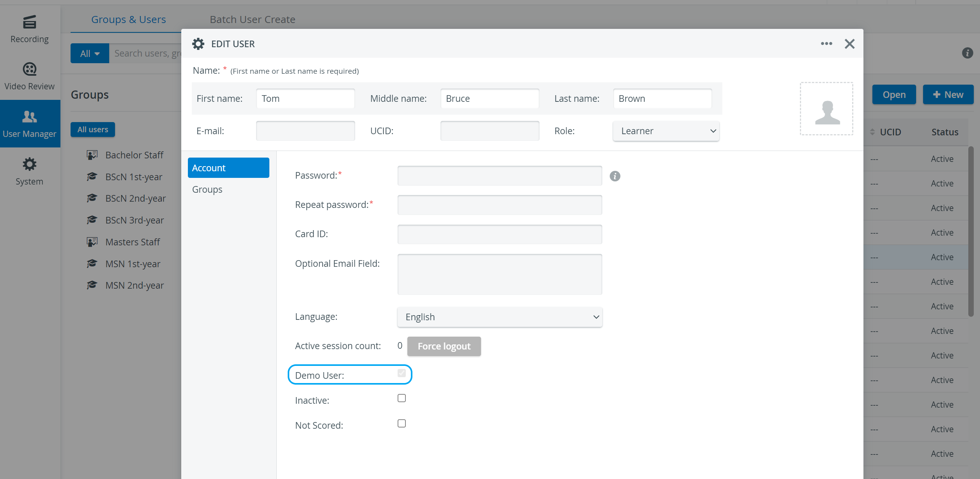
Task: Open the Recording section in sidebar
Action: point(30,29)
